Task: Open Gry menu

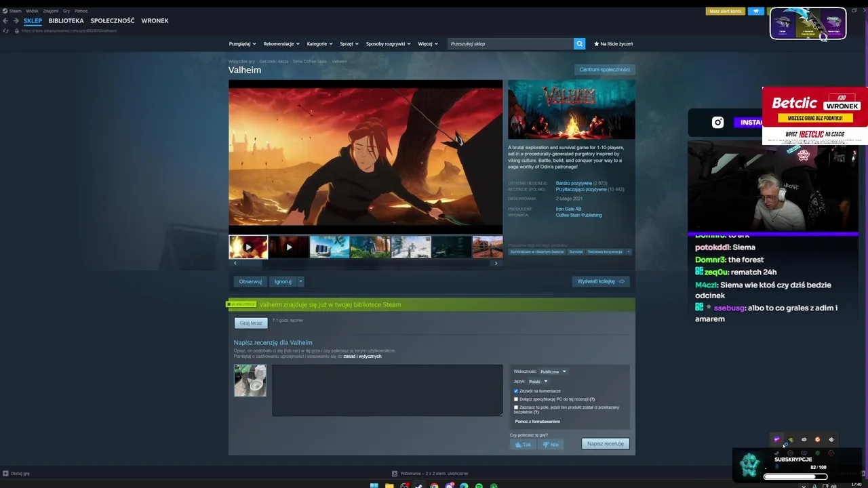Action: (x=66, y=11)
